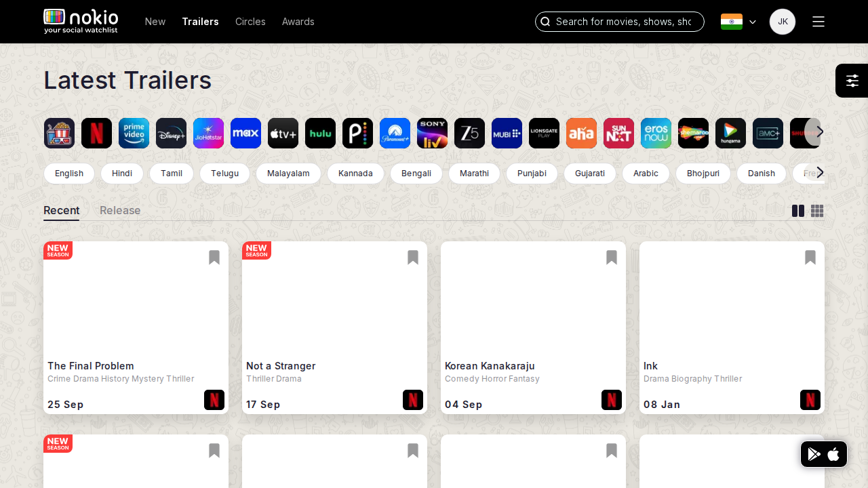868x488 pixels.
Task: Open the Not a Stranger title
Action: coord(281,366)
